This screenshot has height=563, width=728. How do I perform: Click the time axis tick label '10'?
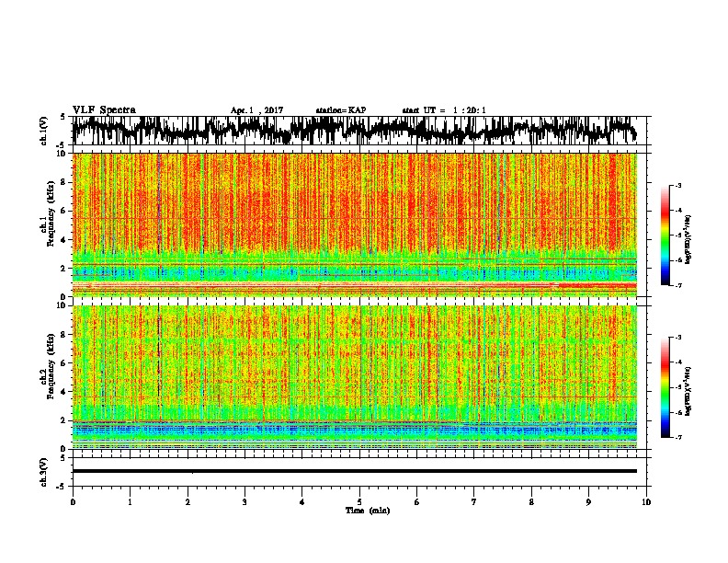point(646,502)
